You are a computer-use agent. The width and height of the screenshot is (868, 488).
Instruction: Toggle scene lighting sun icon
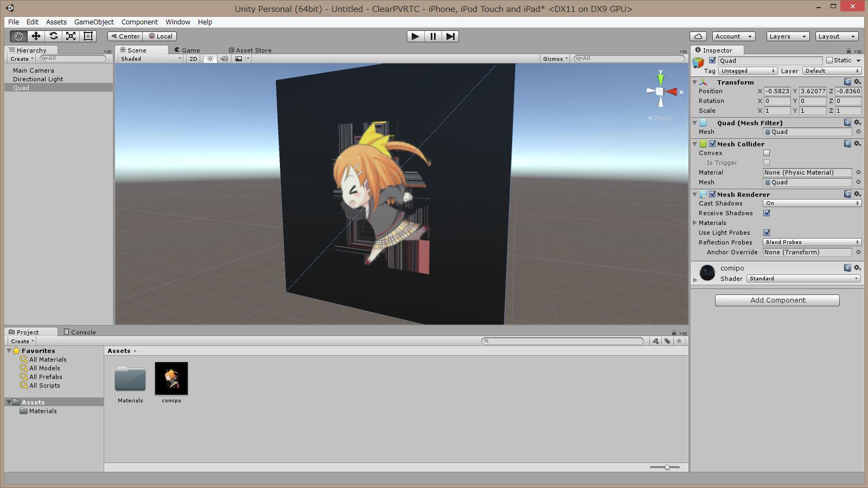point(210,59)
